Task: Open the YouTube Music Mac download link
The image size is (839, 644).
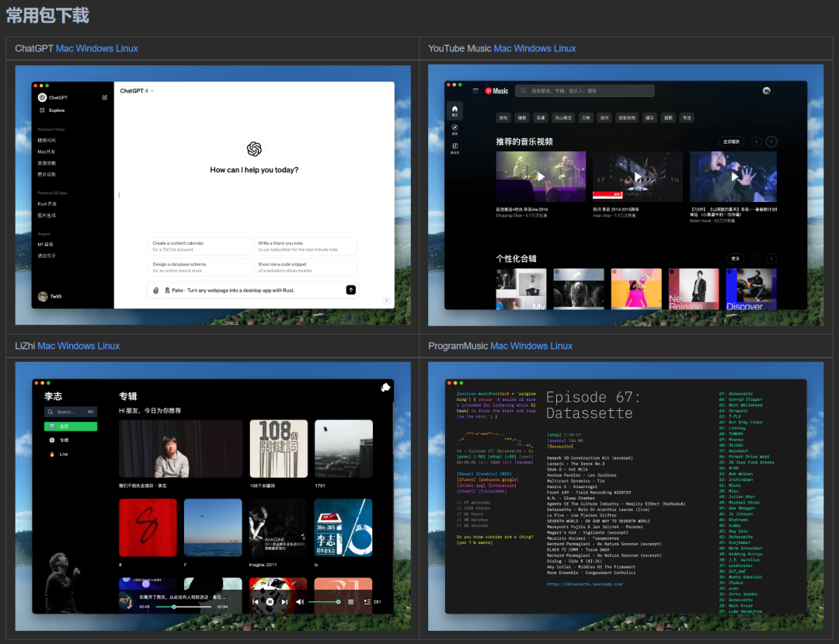Action: pos(503,48)
